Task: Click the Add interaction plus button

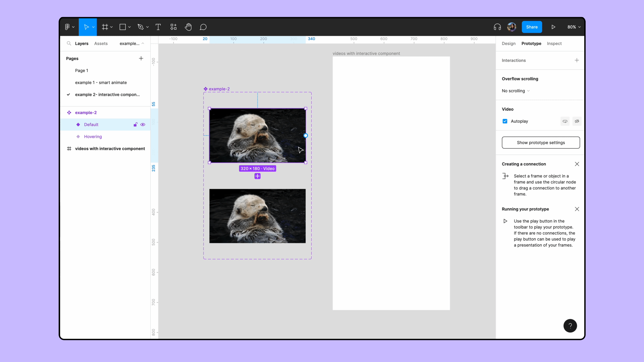Action: [x=577, y=60]
